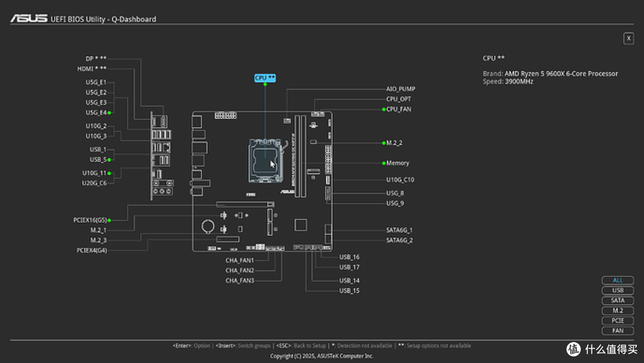644x363 pixels.
Task: Select the U5G_E4 port label
Action: pyautogui.click(x=95, y=113)
